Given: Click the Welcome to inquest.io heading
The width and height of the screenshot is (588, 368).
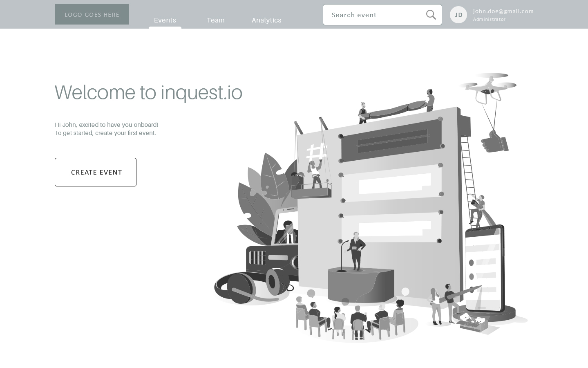Looking at the screenshot, I should [x=148, y=92].
